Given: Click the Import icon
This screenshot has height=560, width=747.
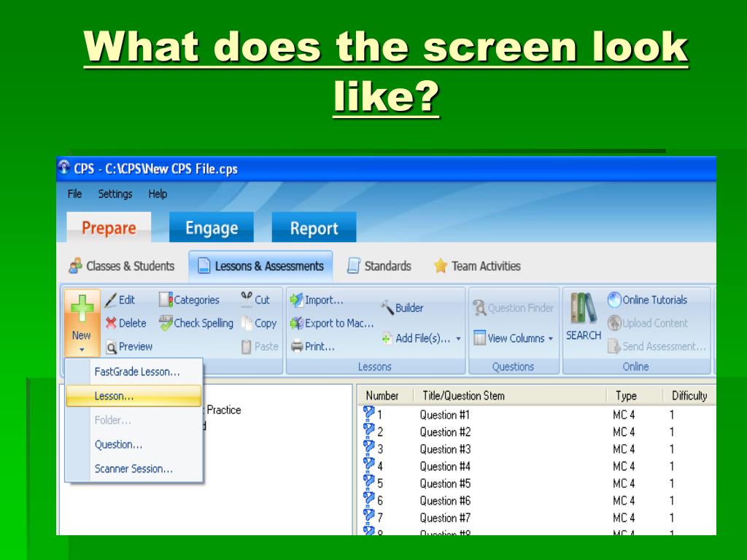Looking at the screenshot, I should [x=296, y=300].
